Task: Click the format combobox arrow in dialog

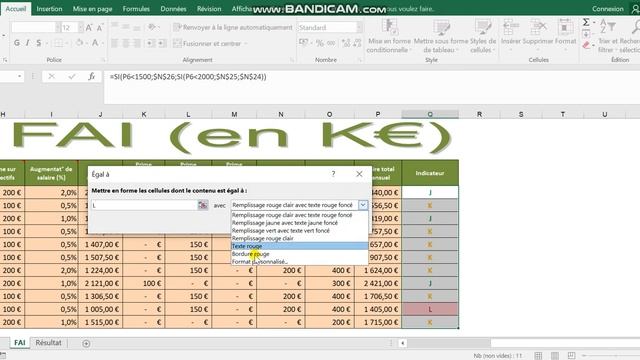Action: [362, 205]
